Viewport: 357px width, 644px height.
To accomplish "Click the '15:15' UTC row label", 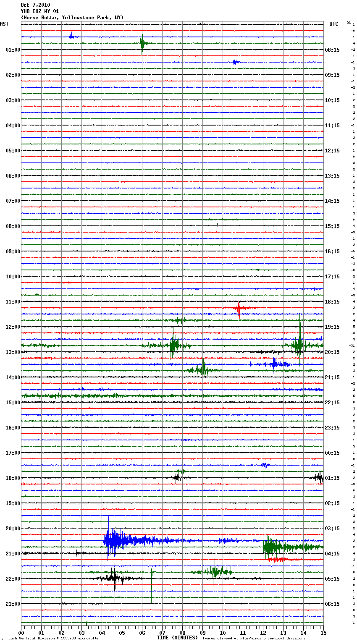I will pos(332,226).
